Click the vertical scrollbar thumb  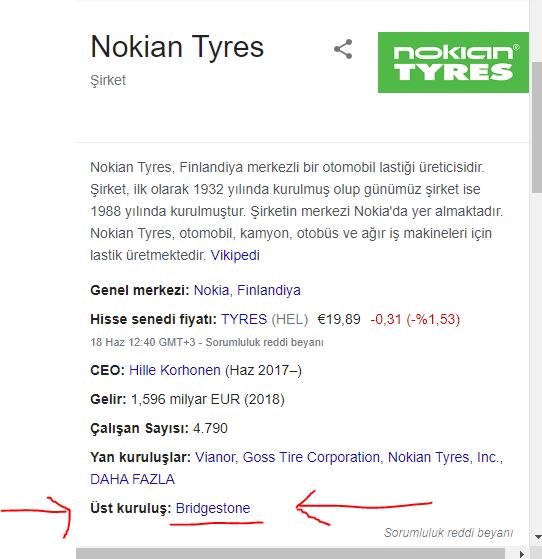coord(537,127)
